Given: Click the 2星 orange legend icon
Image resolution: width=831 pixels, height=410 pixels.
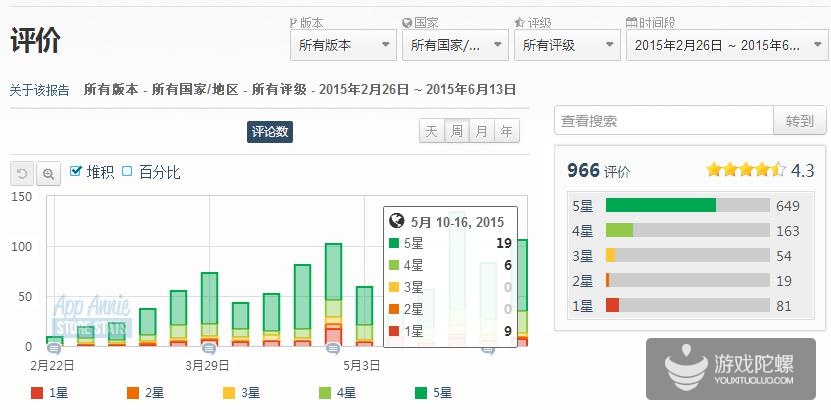Looking at the screenshot, I should coord(133,394).
